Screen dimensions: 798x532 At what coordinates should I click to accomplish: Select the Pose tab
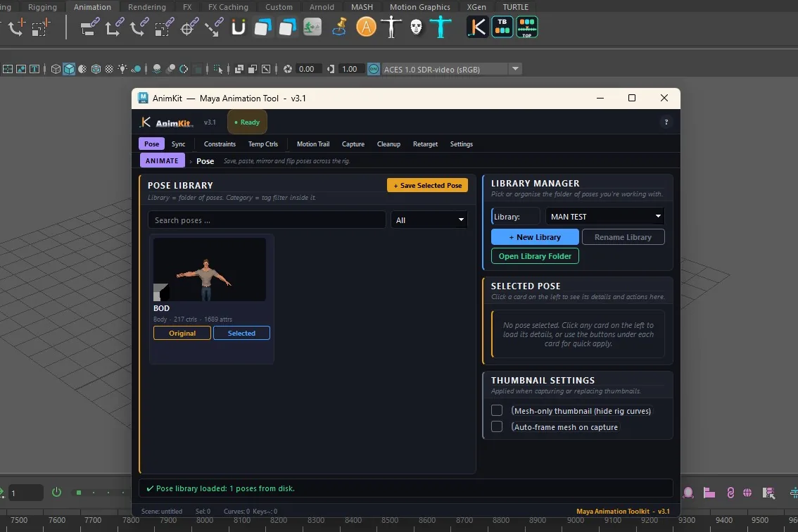(x=152, y=144)
